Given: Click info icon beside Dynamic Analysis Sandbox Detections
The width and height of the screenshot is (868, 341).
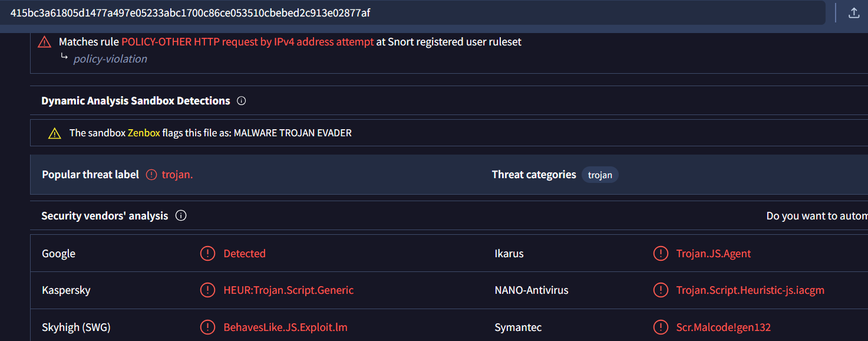Looking at the screenshot, I should coord(241,101).
